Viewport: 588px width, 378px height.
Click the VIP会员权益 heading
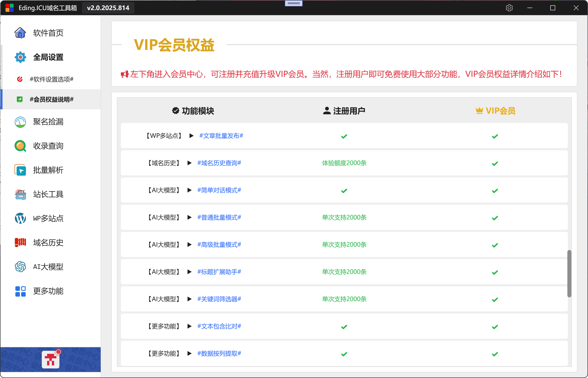coord(174,45)
